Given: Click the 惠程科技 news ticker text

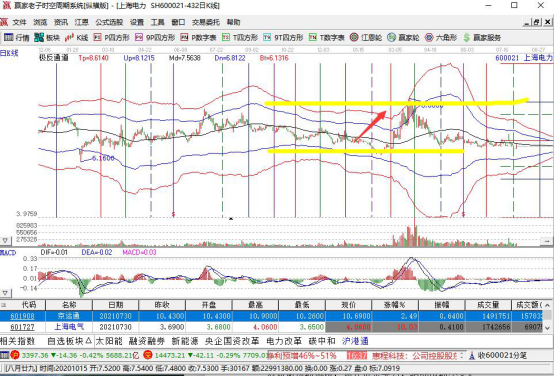Looking at the screenshot, I should 414,355.
